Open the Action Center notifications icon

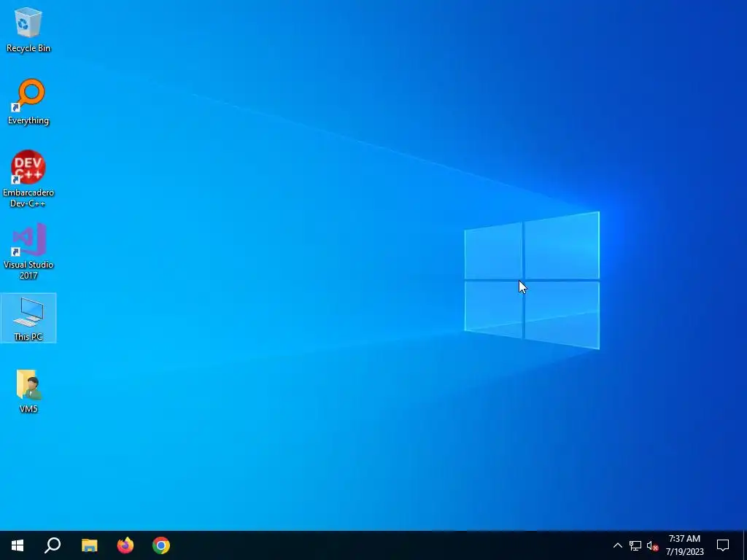point(723,545)
